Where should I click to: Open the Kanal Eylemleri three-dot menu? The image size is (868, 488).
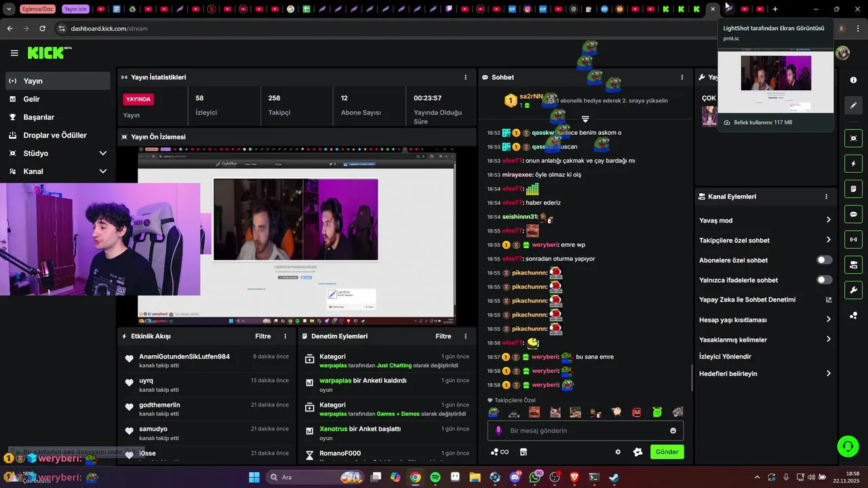coord(826,197)
